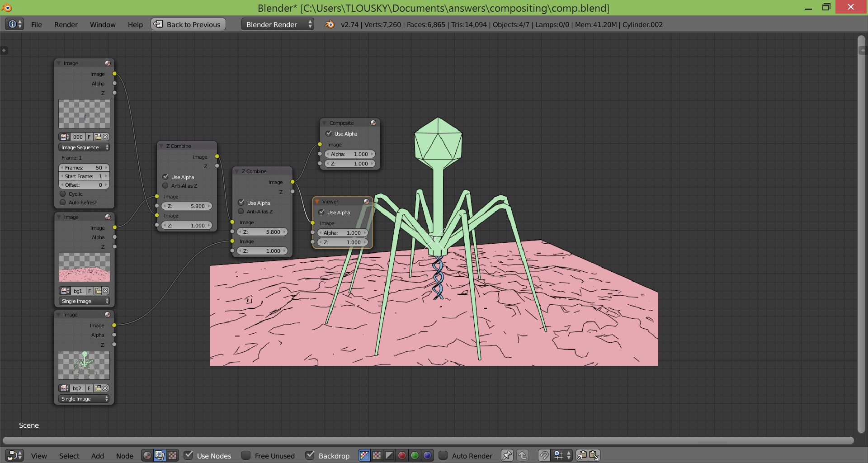Click fake user F button on bg1. Image node
This screenshot has width=868, height=463.
(x=90, y=291)
